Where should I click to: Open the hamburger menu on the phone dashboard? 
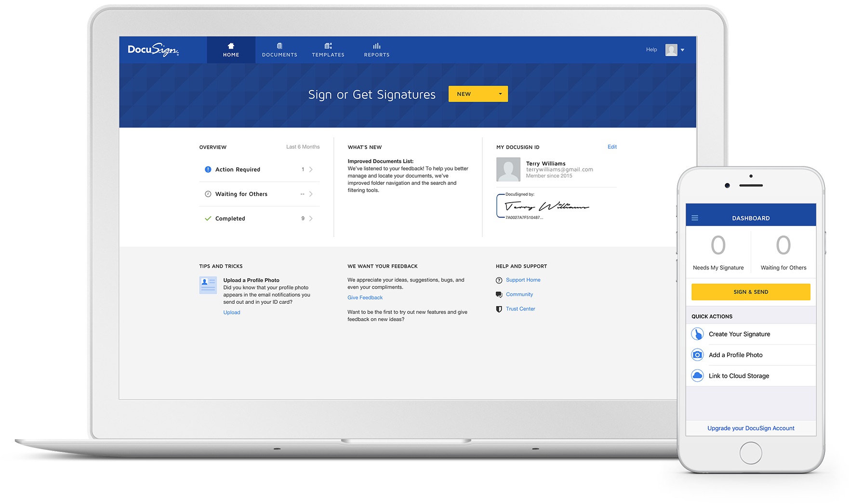pos(695,218)
